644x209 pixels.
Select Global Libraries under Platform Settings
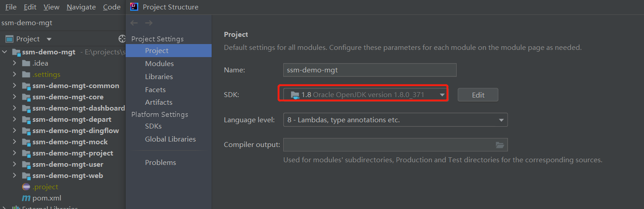tap(170, 139)
